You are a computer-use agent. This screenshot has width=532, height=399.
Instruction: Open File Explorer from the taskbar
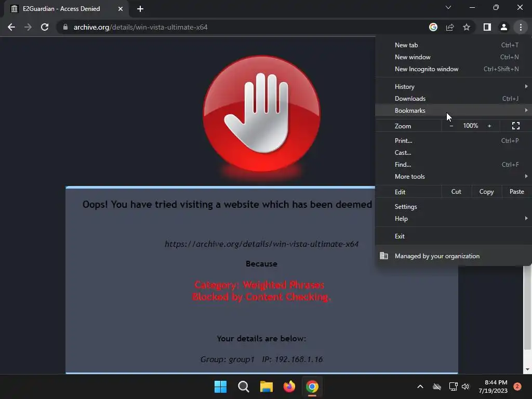coord(267,387)
